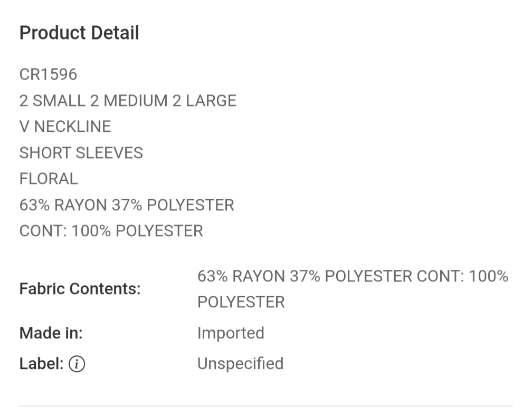Click the CONT: 100% POLYESTER line
This screenshot has height=408, width=532.
[111, 231]
